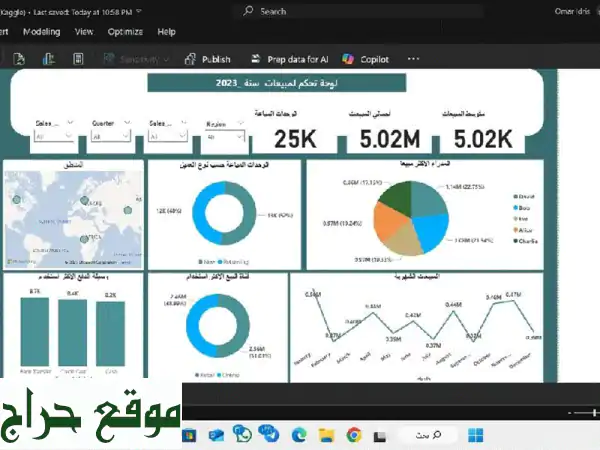Open WhatsApp from the taskbar

point(244,435)
